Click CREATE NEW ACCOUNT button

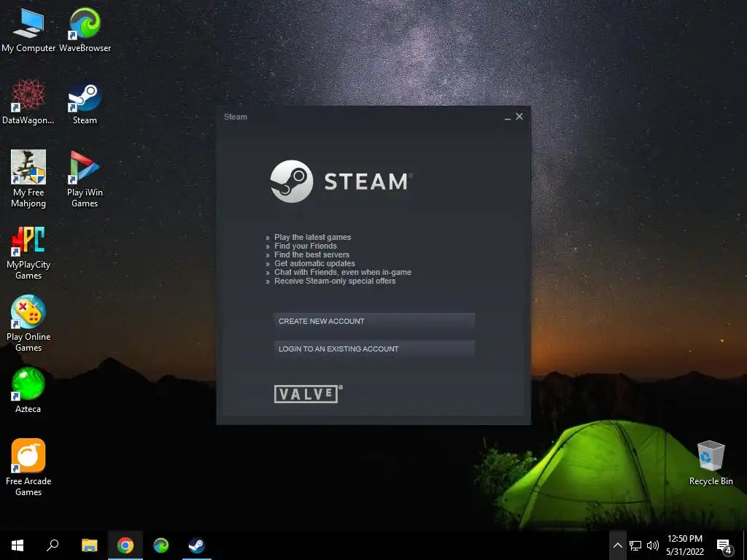tap(374, 322)
